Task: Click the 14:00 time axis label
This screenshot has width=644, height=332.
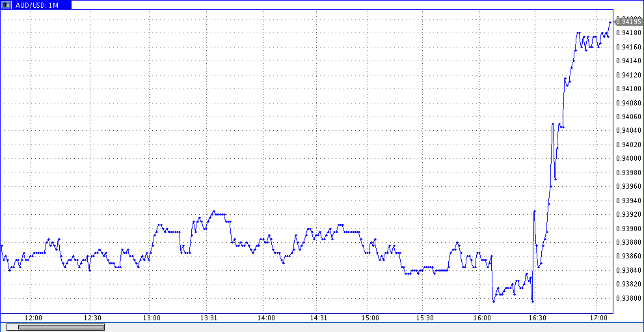Action: (266, 318)
